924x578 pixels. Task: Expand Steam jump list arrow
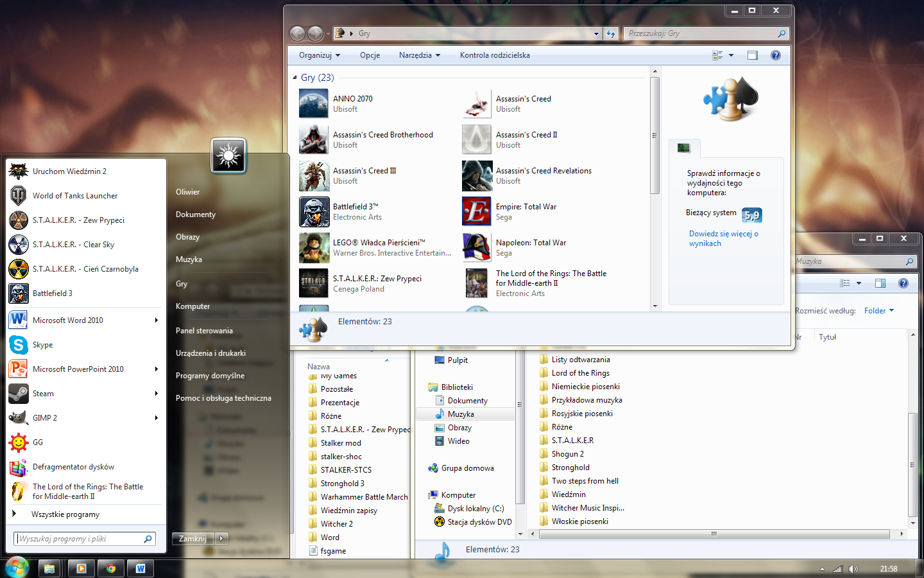click(156, 394)
